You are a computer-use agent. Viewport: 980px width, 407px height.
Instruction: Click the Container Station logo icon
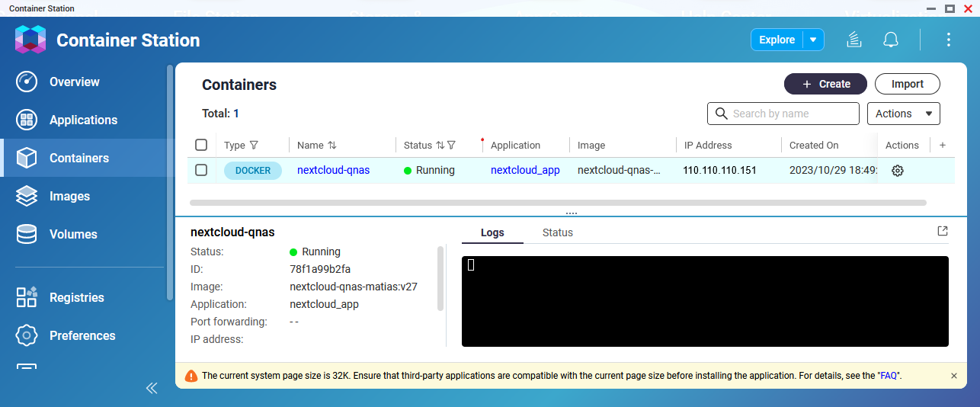pyautogui.click(x=30, y=40)
